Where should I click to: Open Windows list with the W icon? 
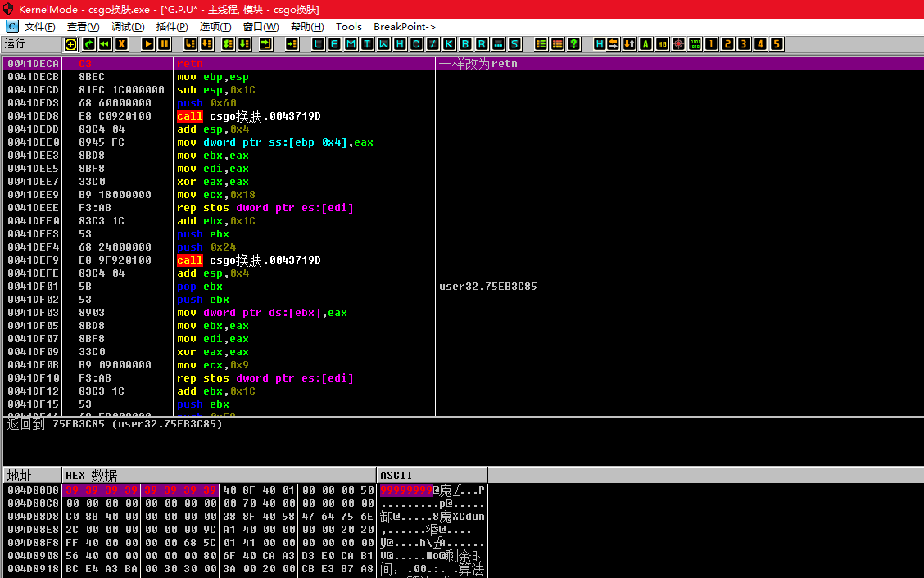[383, 44]
